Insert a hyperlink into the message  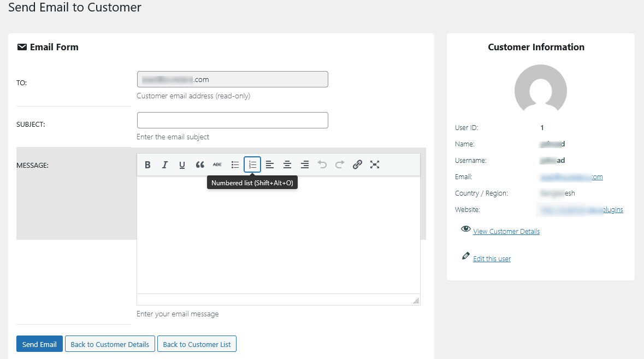[357, 164]
